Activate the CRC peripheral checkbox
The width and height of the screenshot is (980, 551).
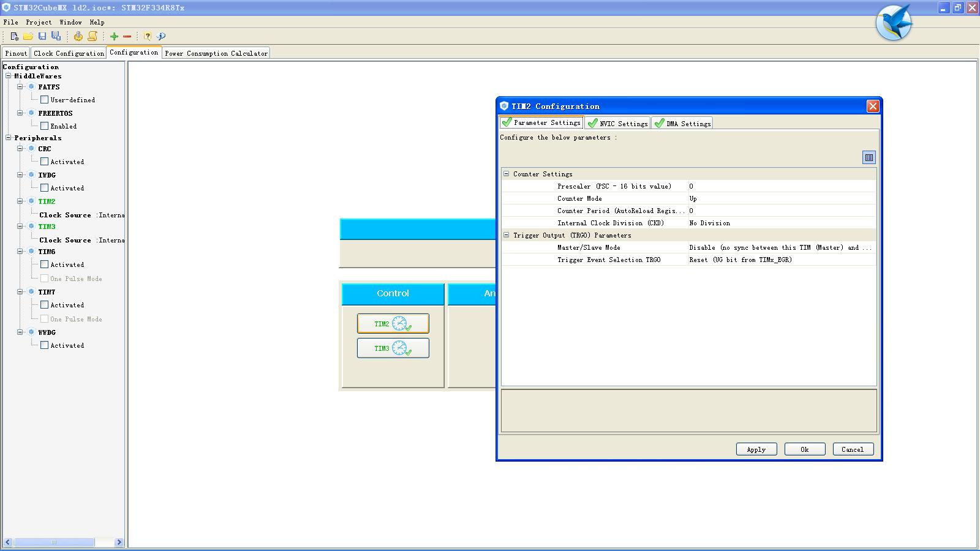(x=44, y=162)
